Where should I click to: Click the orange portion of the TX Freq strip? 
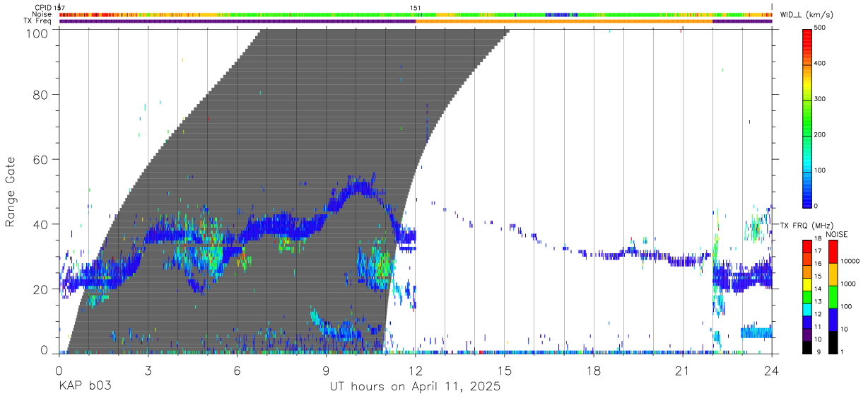[564, 21]
